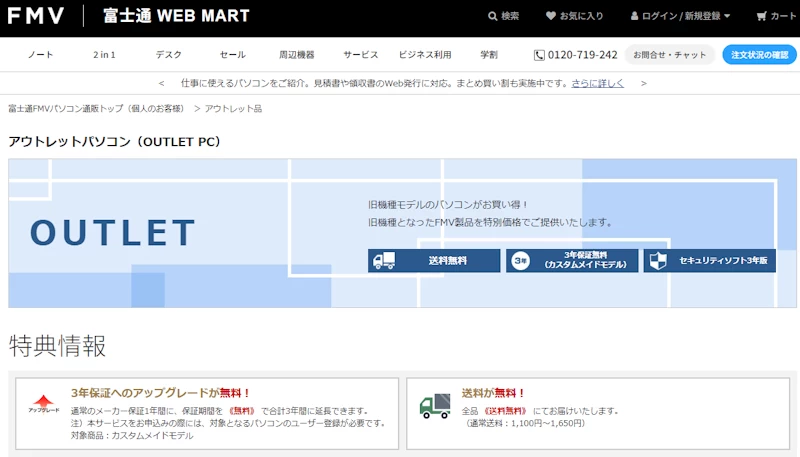Open the お問合せ・チャット button
This screenshot has width=800, height=457.
coord(669,55)
